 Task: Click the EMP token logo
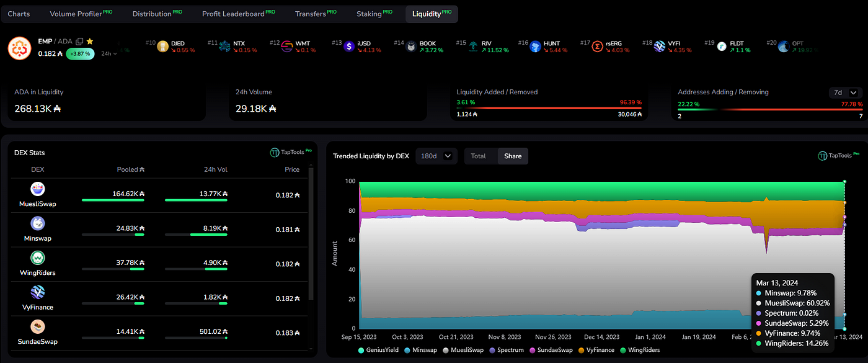coord(19,48)
